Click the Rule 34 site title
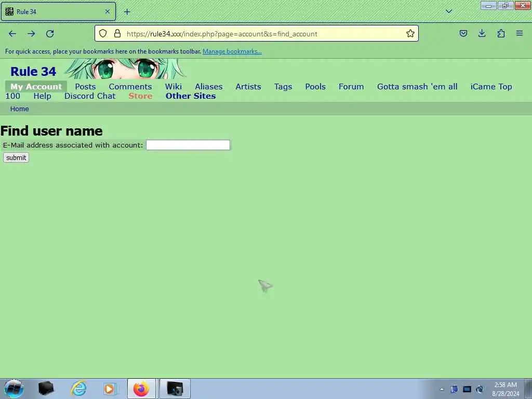This screenshot has height=399, width=532. click(33, 71)
